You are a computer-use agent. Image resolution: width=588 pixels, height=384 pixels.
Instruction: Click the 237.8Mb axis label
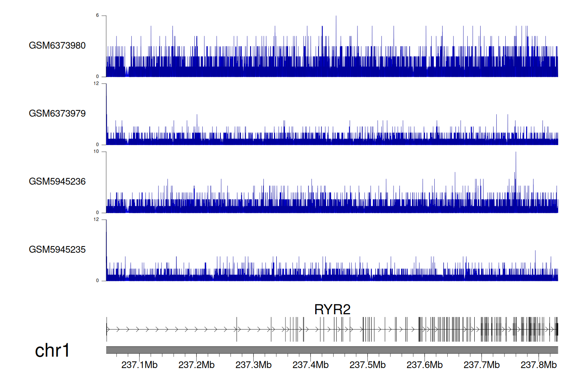pyautogui.click(x=539, y=365)
